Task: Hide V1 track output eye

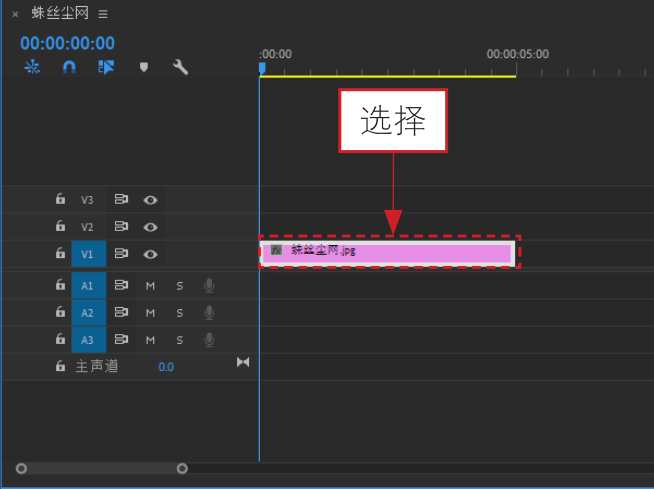Action: point(150,255)
